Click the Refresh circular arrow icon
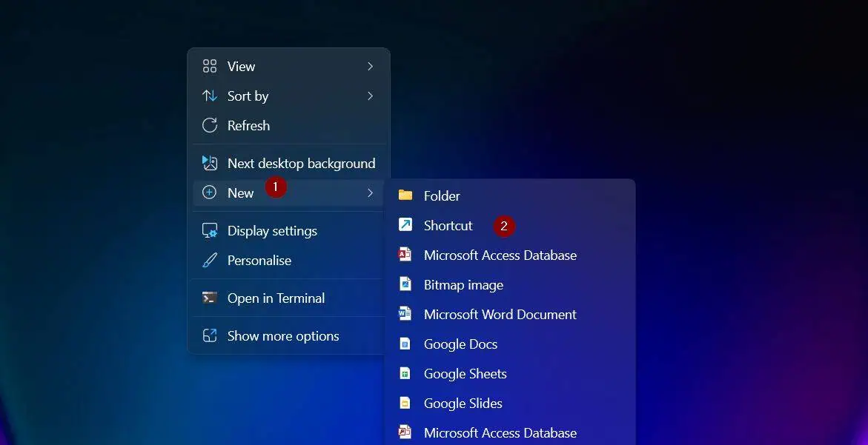 coord(209,125)
